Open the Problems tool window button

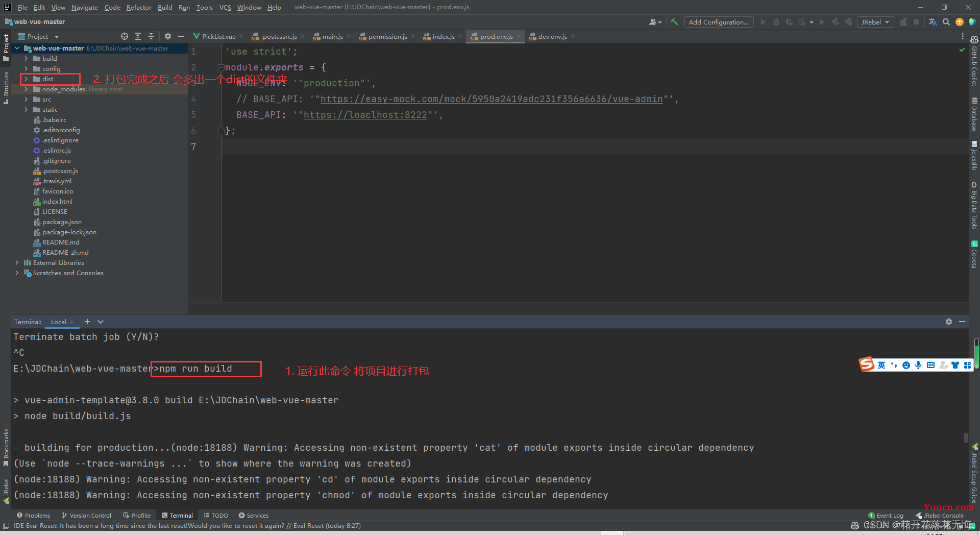(x=34, y=516)
